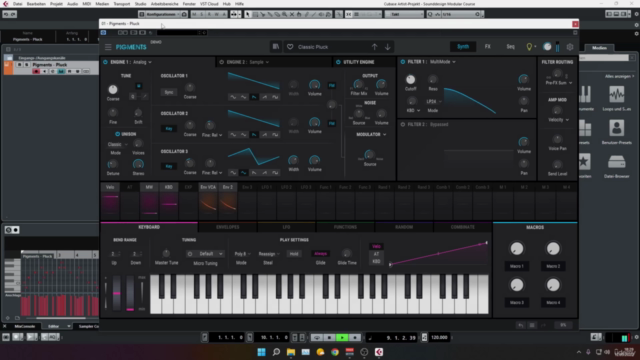Toggle Oscillator 1 FM button
640x360 pixels.
332,85
